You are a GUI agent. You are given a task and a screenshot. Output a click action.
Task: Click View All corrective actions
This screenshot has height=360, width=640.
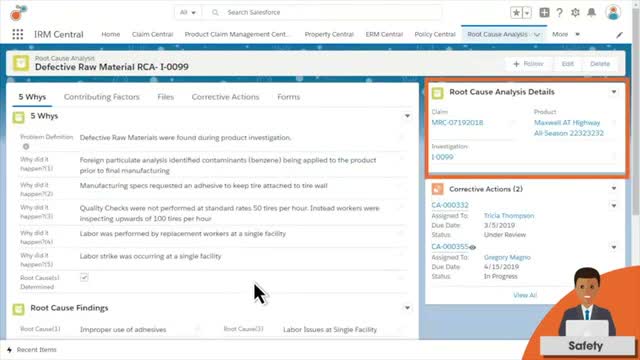click(525, 295)
